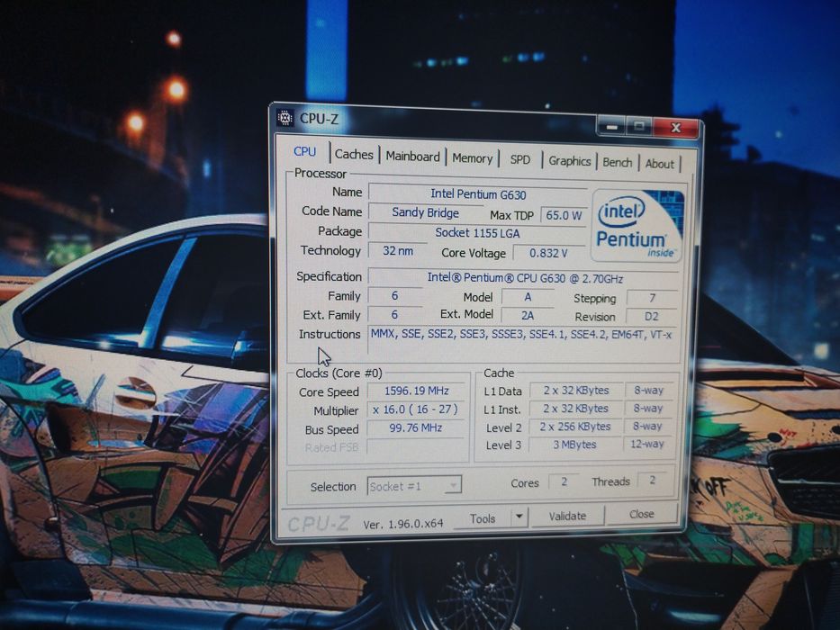Viewport: 840px width, 630px height.
Task: Click the Core Voltage value 0.832 V
Action: tap(548, 253)
